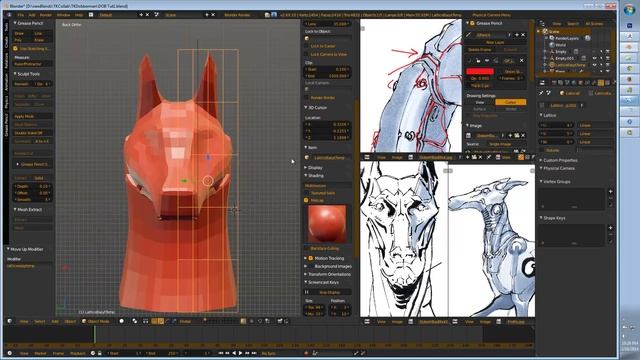Delete the grease pencil layer with X icon

coord(522,60)
